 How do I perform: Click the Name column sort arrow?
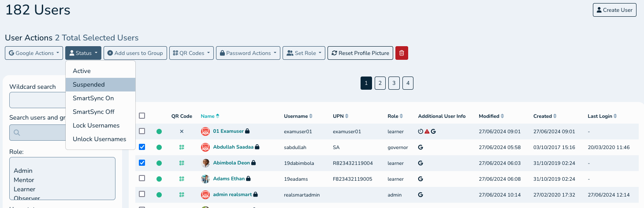click(218, 116)
